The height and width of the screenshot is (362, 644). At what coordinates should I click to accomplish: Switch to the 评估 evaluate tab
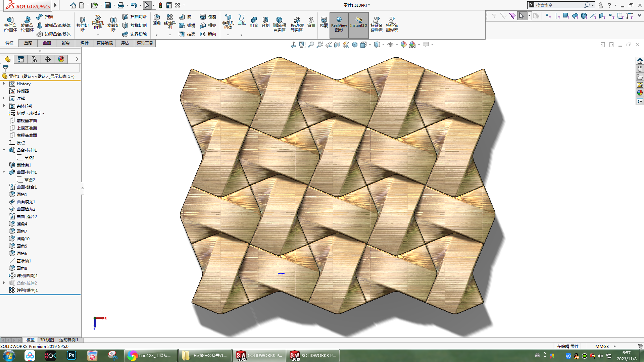click(x=125, y=43)
